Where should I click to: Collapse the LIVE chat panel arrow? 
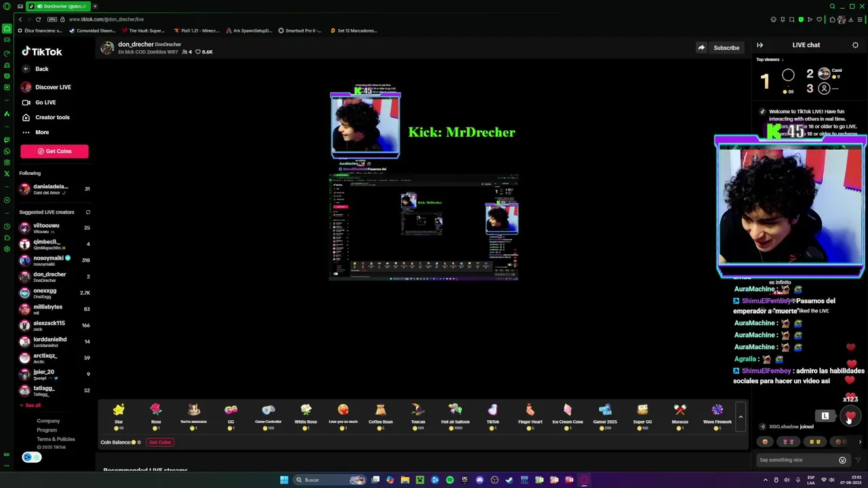click(x=759, y=45)
